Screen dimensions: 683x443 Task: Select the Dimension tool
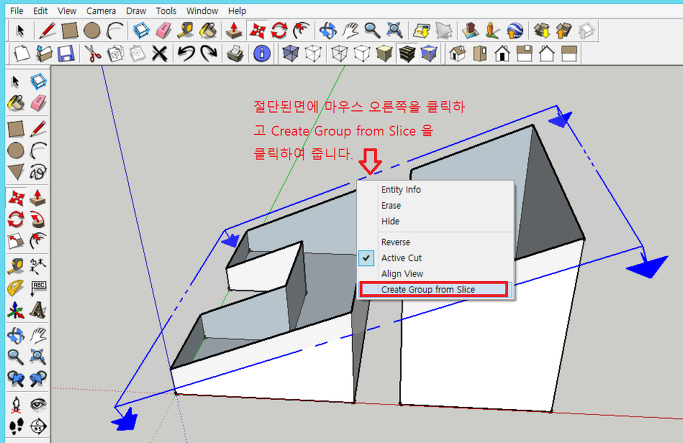click(x=38, y=266)
